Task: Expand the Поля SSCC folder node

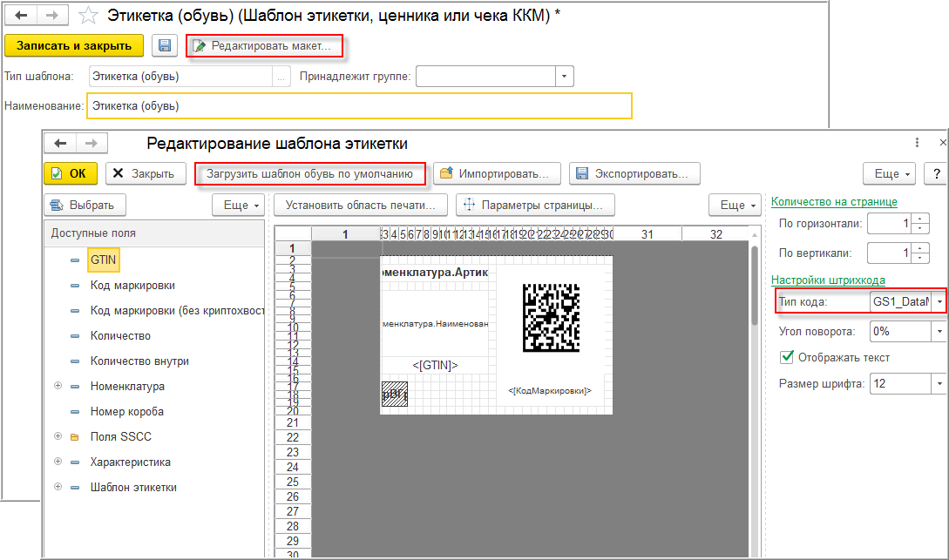Action: pos(58,436)
